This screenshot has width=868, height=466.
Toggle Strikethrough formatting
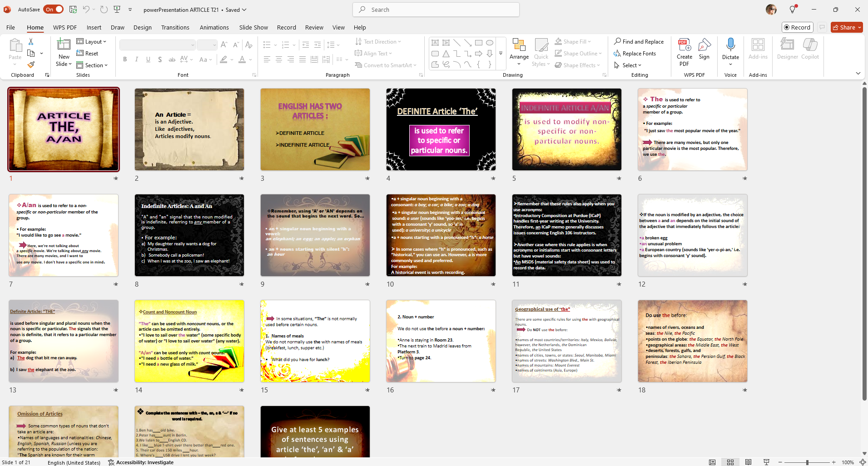172,59
